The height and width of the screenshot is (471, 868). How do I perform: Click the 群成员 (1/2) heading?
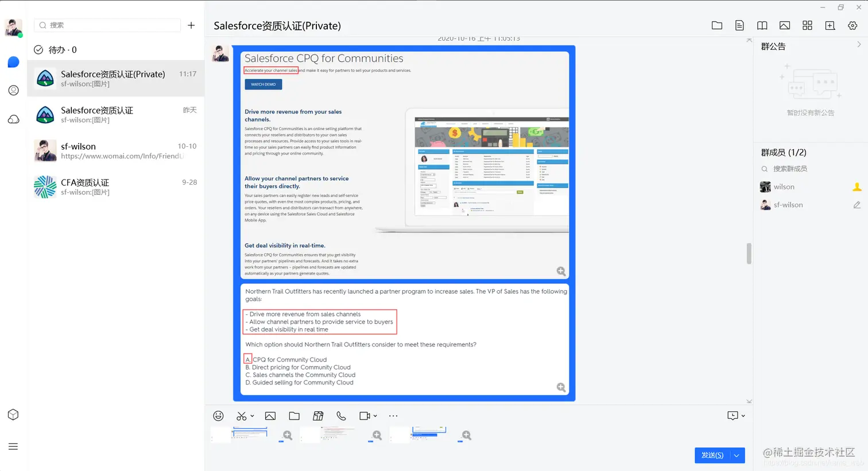pyautogui.click(x=784, y=152)
